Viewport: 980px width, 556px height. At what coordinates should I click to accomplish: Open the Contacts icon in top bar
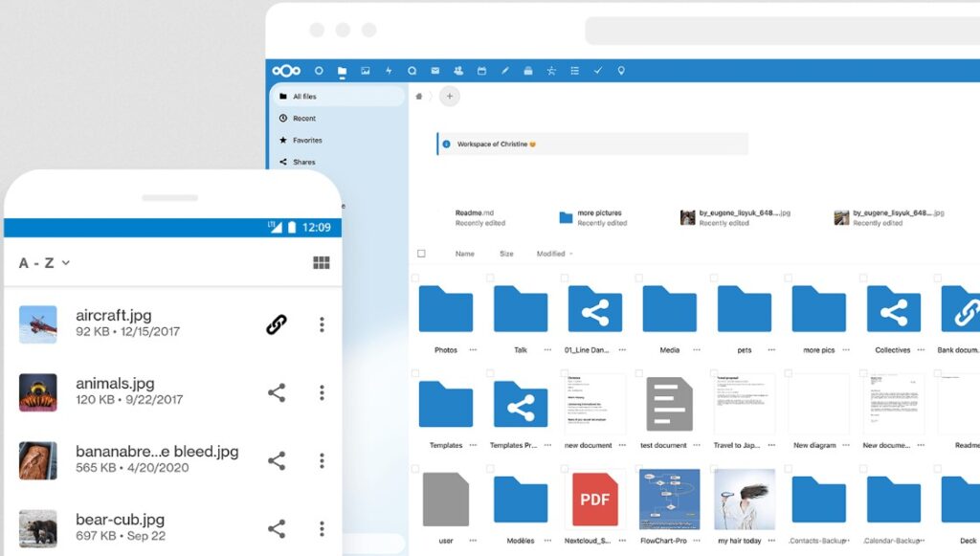(x=458, y=71)
